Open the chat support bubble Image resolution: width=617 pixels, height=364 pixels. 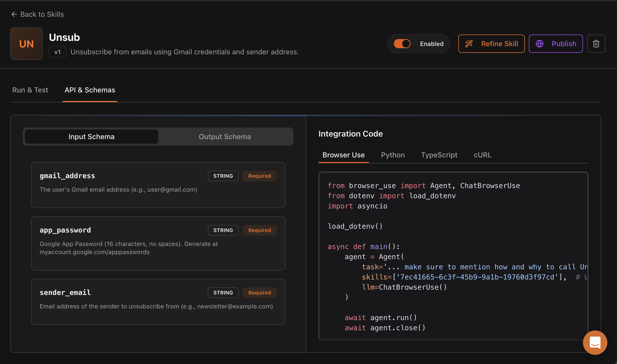click(x=595, y=342)
